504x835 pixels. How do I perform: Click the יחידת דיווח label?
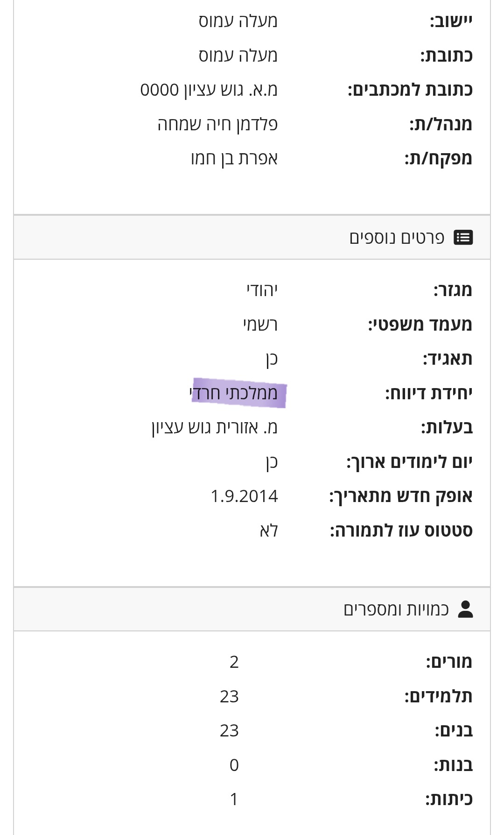pyautogui.click(x=428, y=393)
